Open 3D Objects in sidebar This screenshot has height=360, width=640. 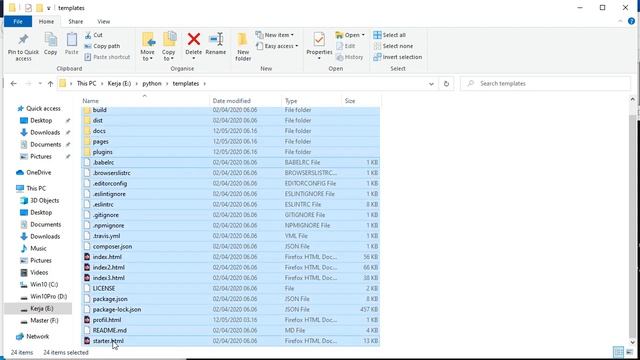click(40, 200)
